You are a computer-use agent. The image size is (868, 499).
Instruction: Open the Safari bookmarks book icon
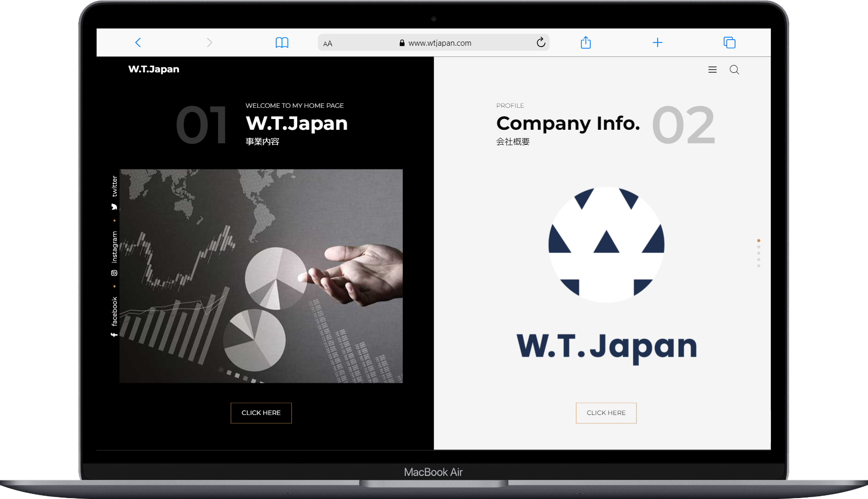click(282, 42)
